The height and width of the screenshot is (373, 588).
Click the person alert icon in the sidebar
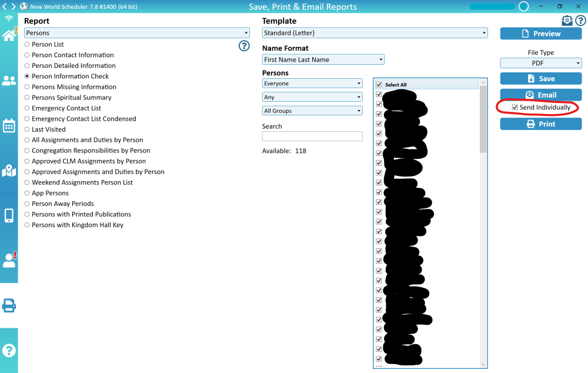[x=9, y=260]
